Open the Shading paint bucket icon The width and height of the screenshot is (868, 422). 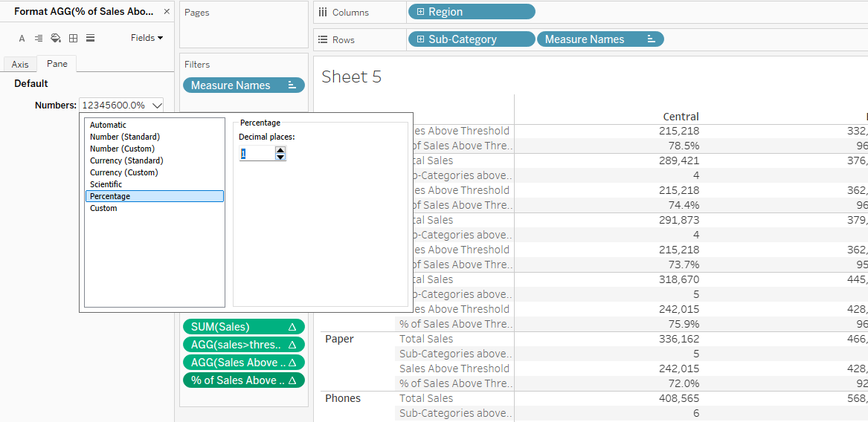pos(56,38)
